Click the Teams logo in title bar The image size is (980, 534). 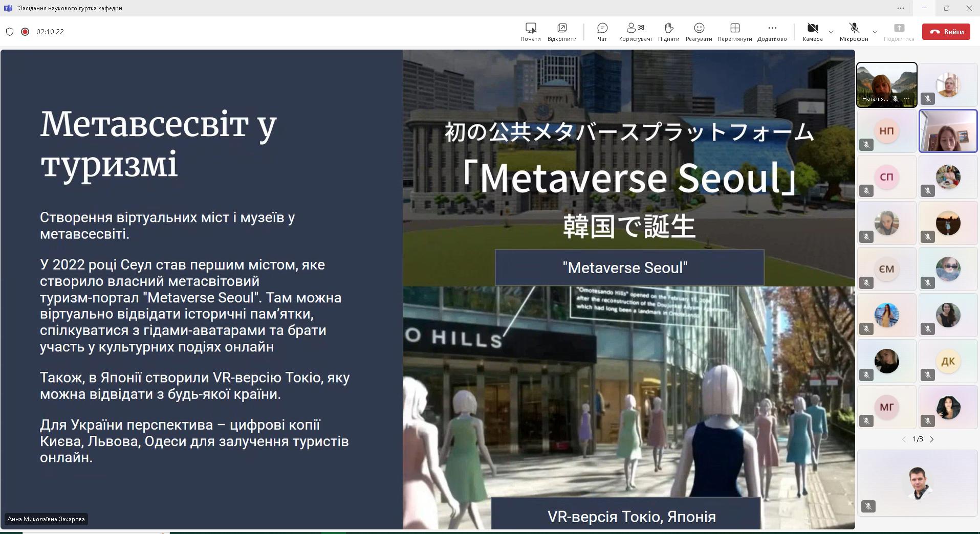[8, 8]
